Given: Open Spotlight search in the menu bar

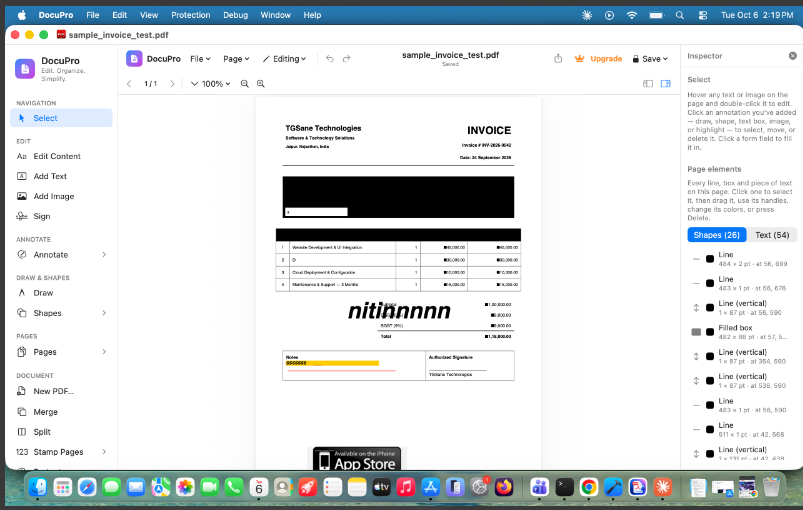Looking at the screenshot, I should coord(680,15).
